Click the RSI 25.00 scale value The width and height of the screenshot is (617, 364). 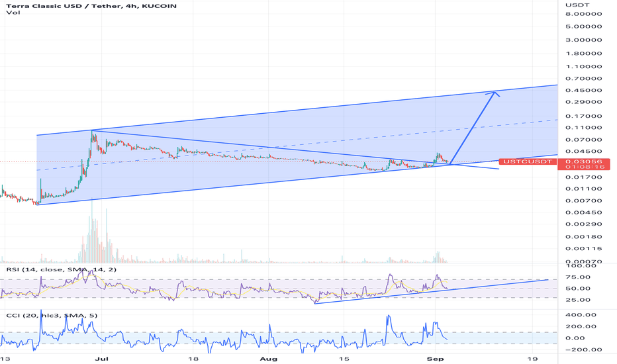578,300
